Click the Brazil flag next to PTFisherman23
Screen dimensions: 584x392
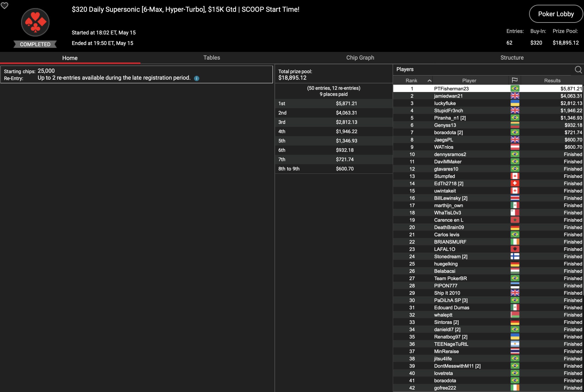[515, 88]
